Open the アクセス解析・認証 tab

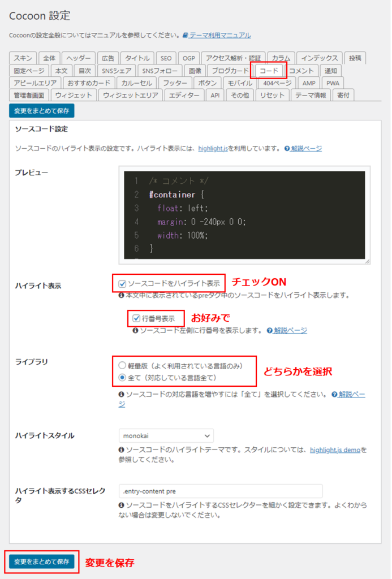(233, 58)
